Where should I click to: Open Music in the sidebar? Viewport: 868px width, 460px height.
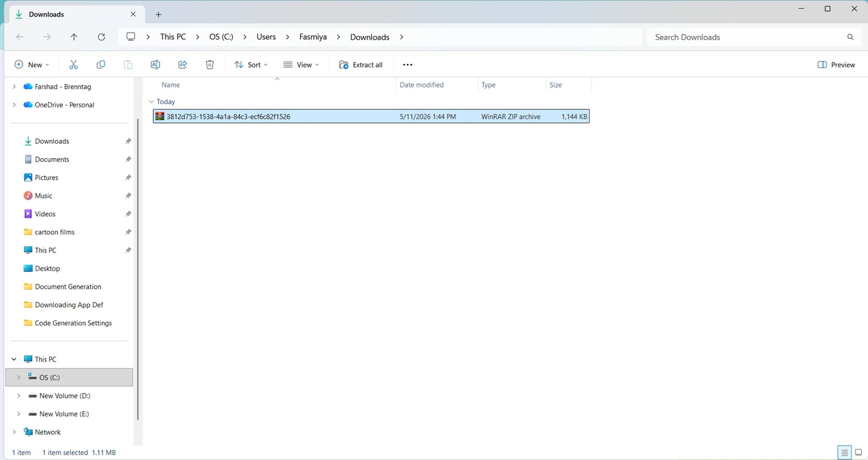(43, 196)
